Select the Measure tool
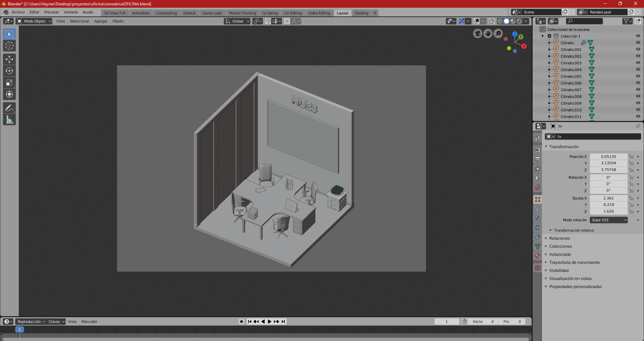This screenshot has width=644, height=341. click(x=9, y=119)
